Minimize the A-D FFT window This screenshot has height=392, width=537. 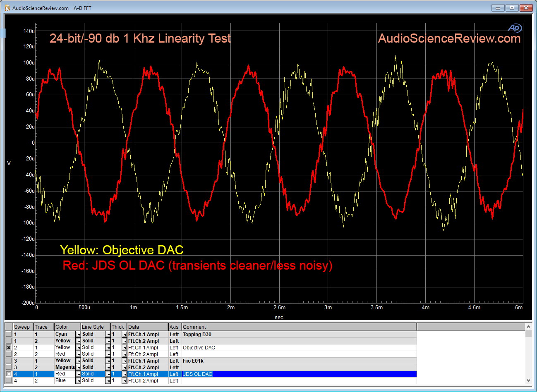498,8
